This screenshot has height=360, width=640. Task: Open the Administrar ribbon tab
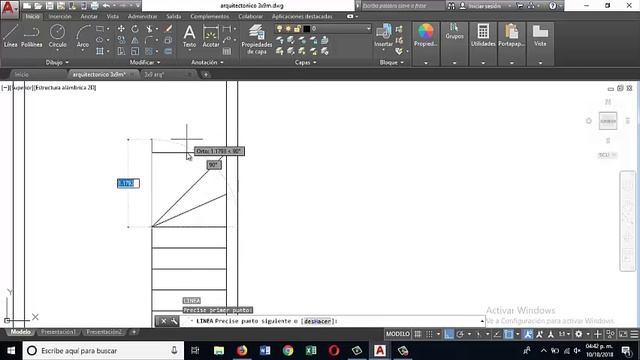click(142, 16)
